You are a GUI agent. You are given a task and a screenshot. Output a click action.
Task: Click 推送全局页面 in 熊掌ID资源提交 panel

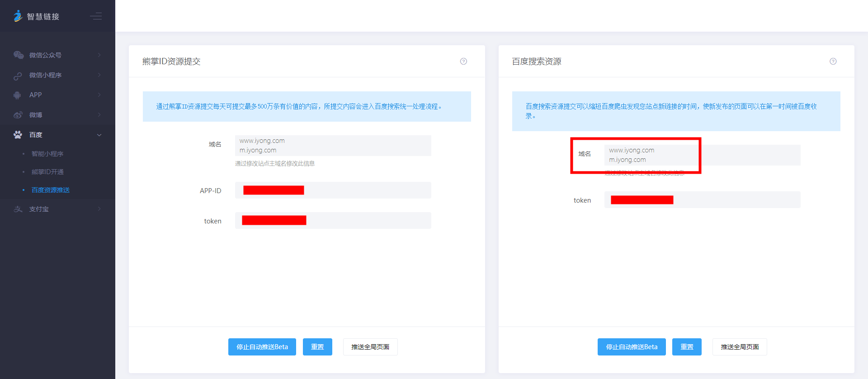coord(370,347)
